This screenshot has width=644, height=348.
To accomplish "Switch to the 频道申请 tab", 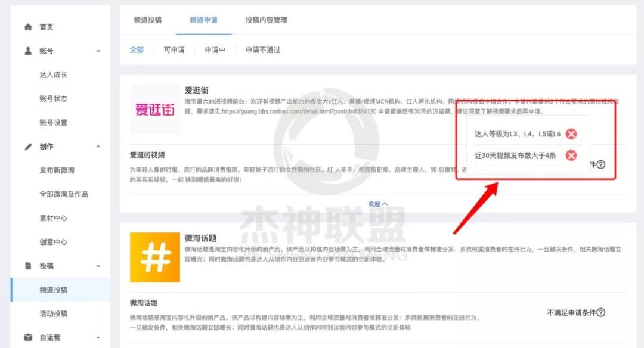I will (204, 20).
